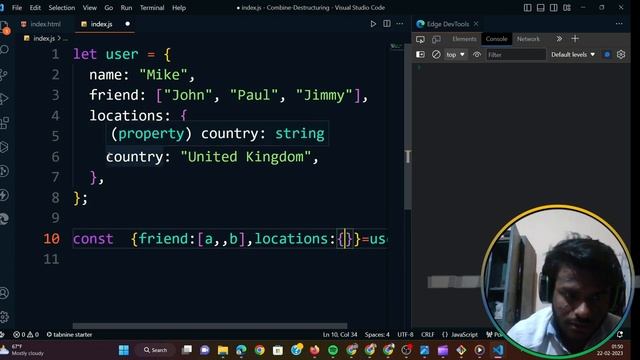
Task: Open the Default levels dropdown
Action: coord(573,54)
